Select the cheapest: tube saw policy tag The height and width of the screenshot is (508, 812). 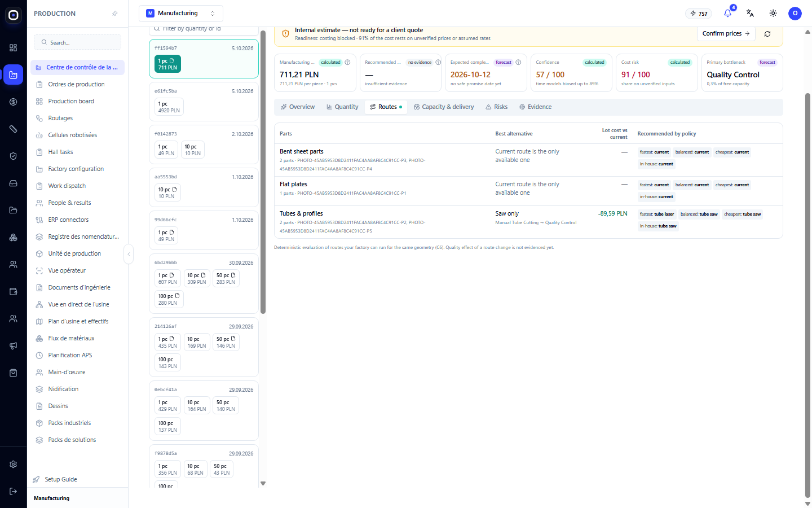742,214
